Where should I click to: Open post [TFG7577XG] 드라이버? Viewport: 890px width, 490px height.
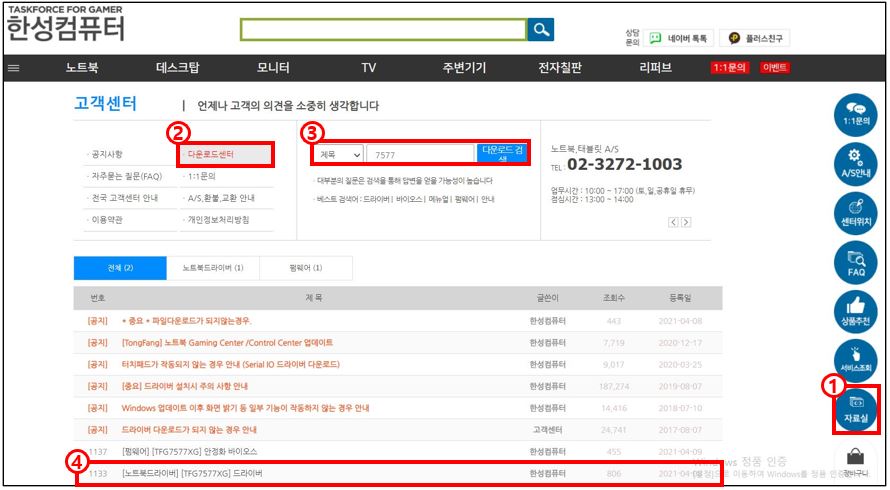click(x=192, y=474)
